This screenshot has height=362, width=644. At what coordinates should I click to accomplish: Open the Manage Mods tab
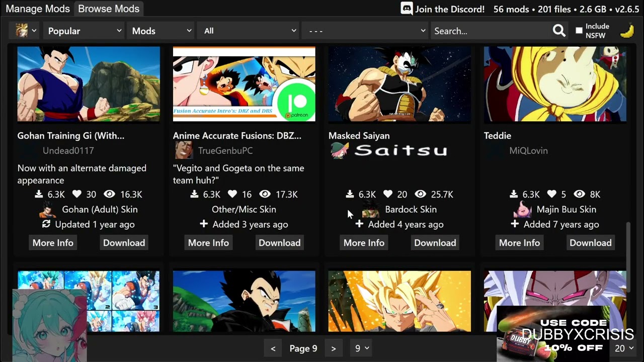pos(38,9)
